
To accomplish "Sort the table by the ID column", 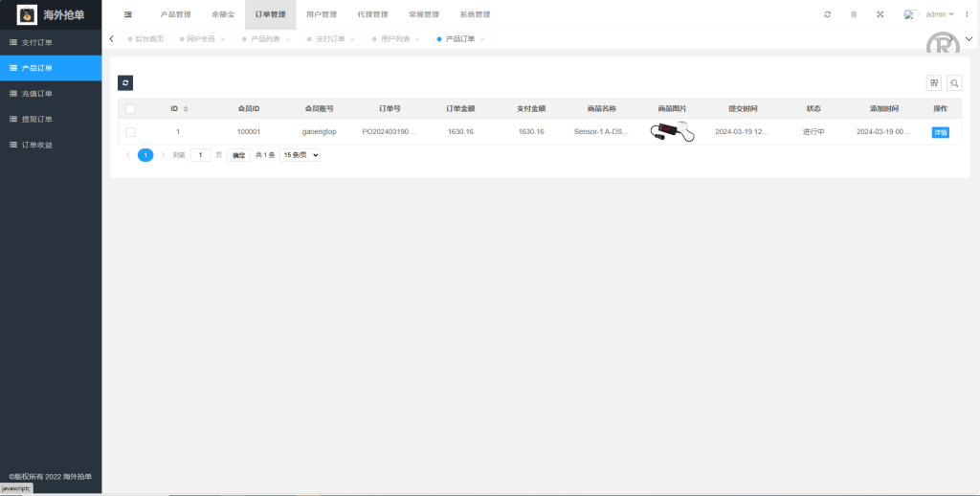I will (x=186, y=108).
